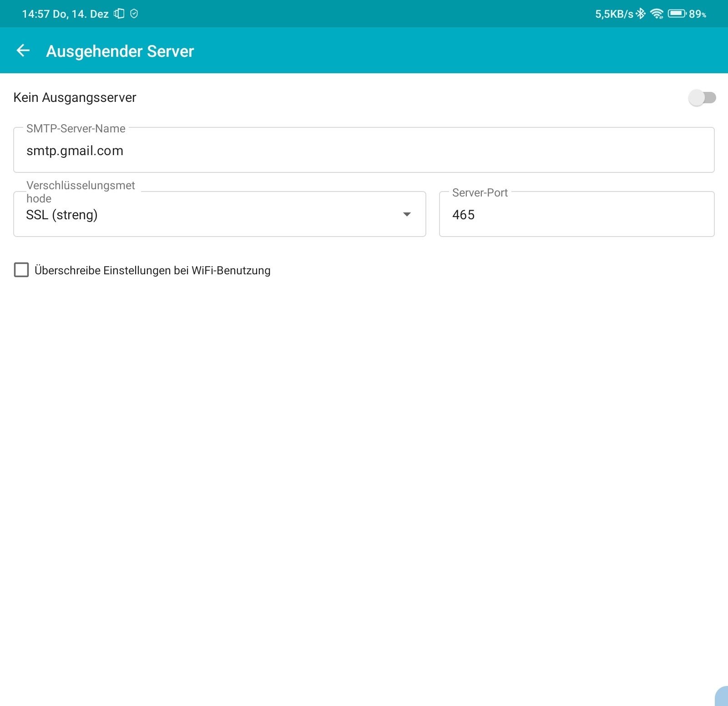Go back with the arrow icon
This screenshot has width=728, height=706.
tap(23, 50)
